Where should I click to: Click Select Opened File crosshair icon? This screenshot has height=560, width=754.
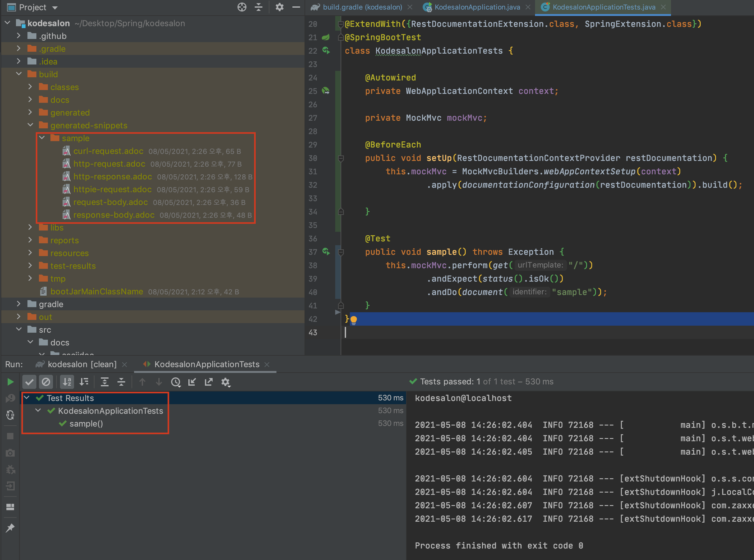click(242, 7)
